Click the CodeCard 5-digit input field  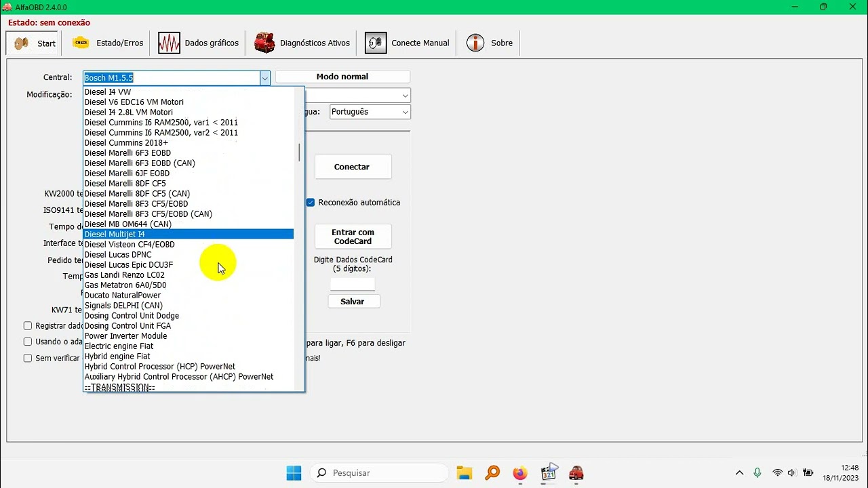353,284
